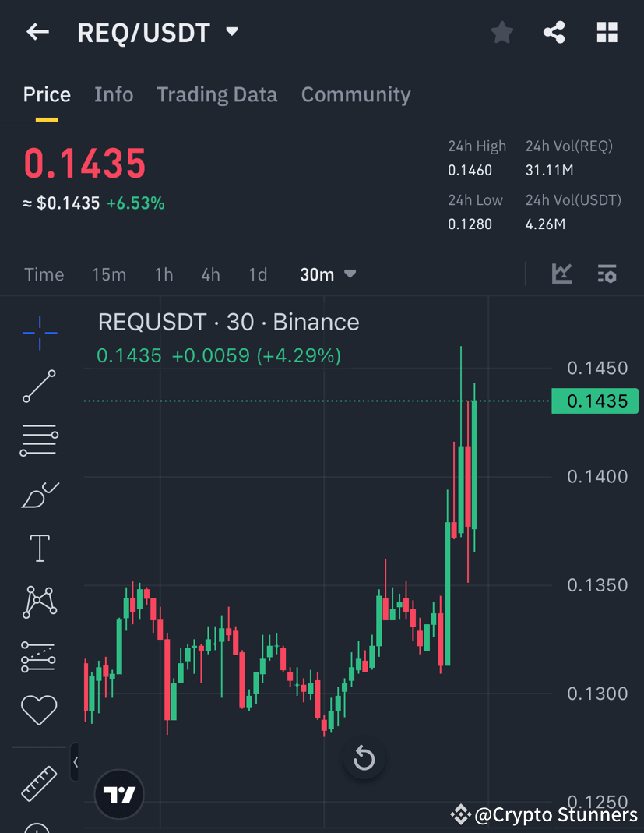Open the XABCD pattern tool
Screen dimensions: 644x833
click(x=39, y=602)
